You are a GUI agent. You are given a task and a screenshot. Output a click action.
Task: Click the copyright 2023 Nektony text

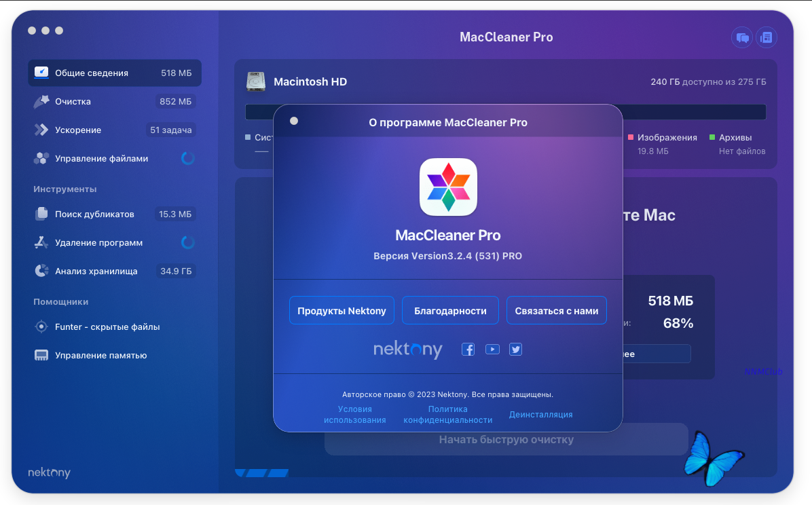[x=448, y=394]
